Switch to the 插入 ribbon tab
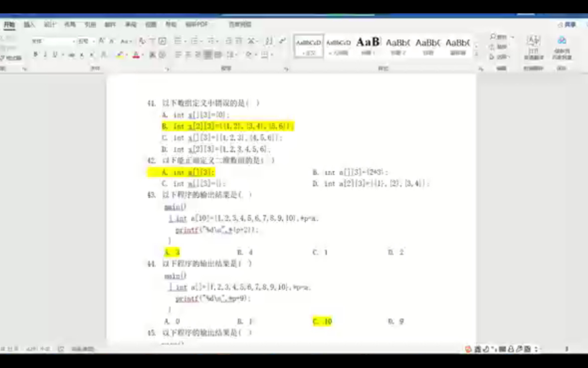The width and height of the screenshot is (588, 368). (x=28, y=24)
